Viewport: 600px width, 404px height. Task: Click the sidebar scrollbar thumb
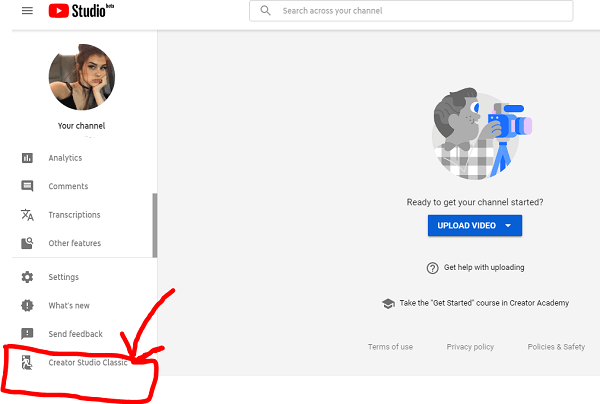pyautogui.click(x=155, y=225)
